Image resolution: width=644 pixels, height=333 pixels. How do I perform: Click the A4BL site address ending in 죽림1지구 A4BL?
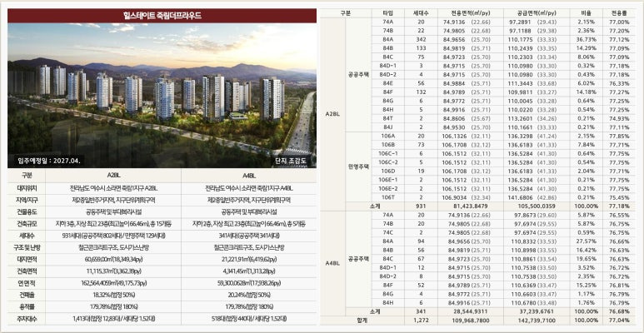pos(249,188)
